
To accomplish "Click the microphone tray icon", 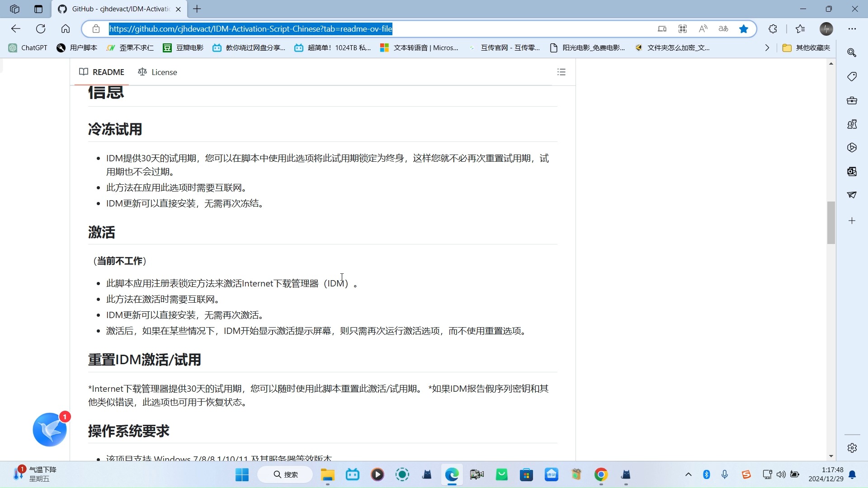I will 725,474.
